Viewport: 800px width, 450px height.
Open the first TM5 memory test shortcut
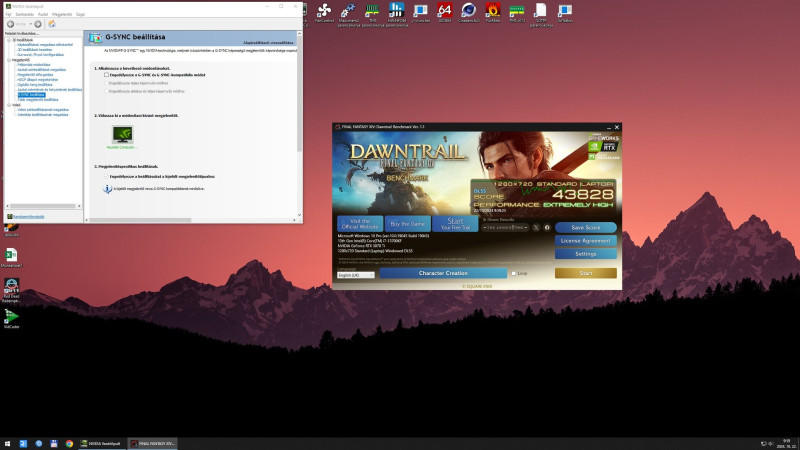click(x=372, y=14)
